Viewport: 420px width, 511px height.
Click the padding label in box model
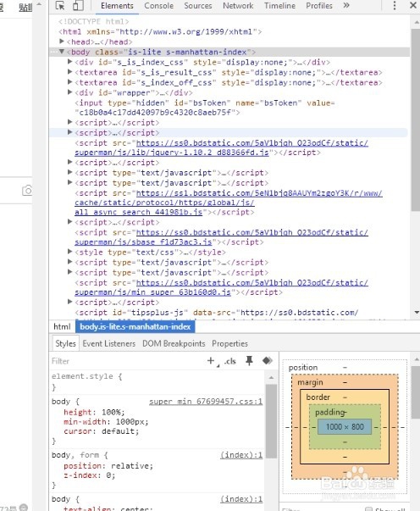(329, 412)
